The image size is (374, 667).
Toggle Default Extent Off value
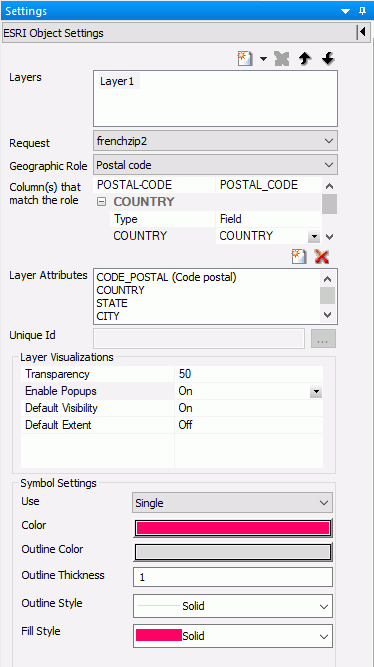point(248,425)
